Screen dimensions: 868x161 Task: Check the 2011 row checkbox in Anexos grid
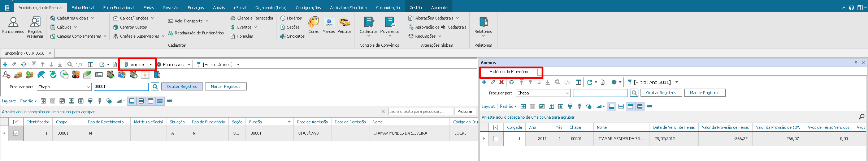(496, 139)
